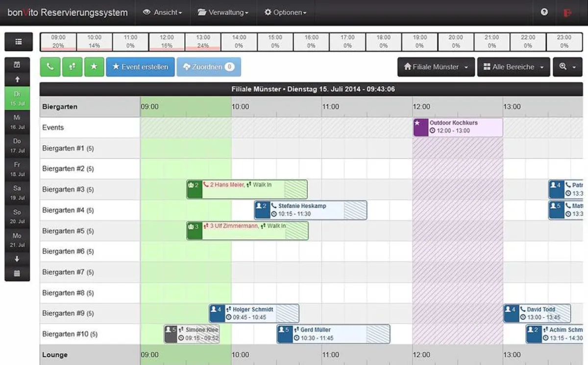Image resolution: width=588 pixels, height=365 pixels.
Task: Select the Outdoor Kochkurs event block
Action: [x=458, y=127]
